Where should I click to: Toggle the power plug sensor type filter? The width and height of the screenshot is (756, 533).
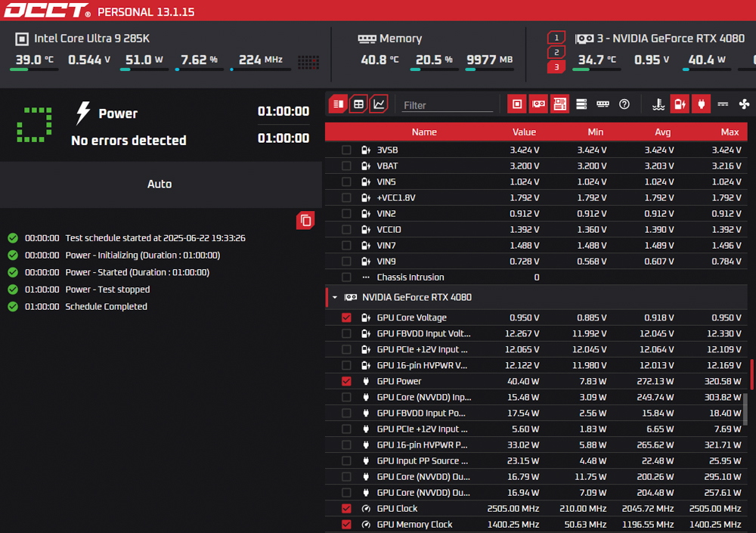pyautogui.click(x=701, y=104)
